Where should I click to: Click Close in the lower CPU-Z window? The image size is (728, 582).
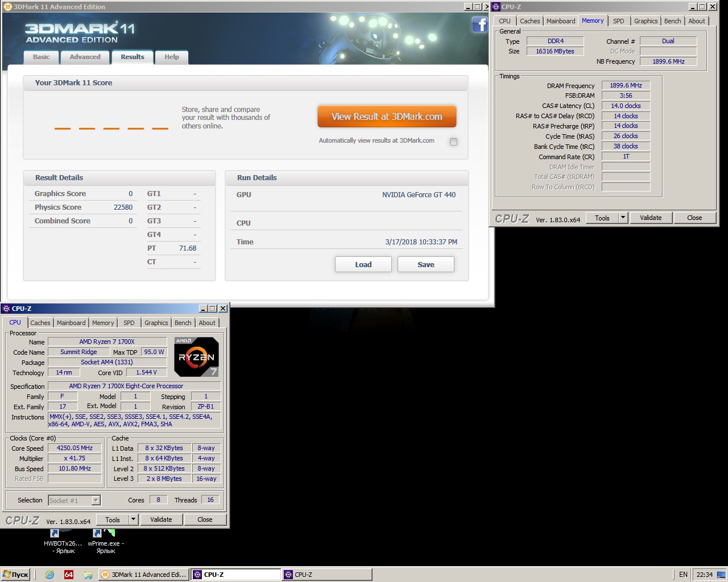click(205, 519)
